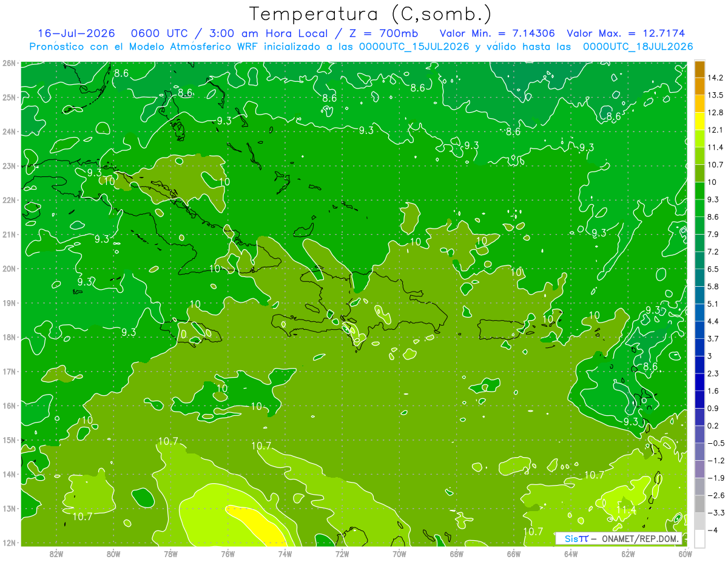Click the longitude axis label "70W"
728x562 pixels.
coord(399,553)
